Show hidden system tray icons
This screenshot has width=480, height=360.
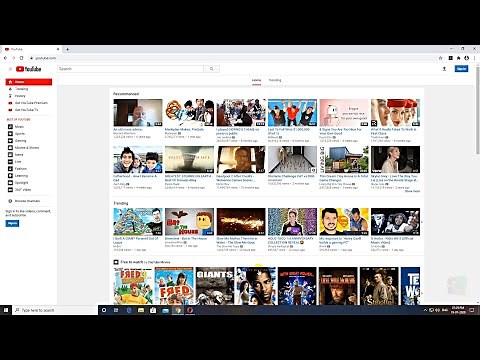click(425, 310)
